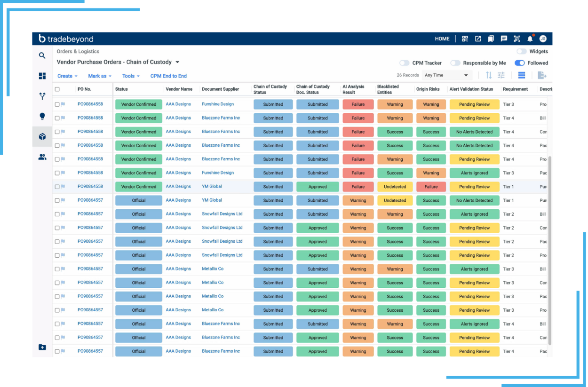Open the Any Time filter dropdown

[x=446, y=75]
